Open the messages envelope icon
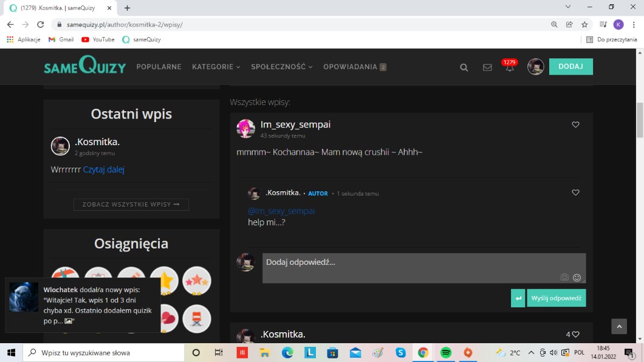The image size is (644, 362). pyautogui.click(x=487, y=67)
